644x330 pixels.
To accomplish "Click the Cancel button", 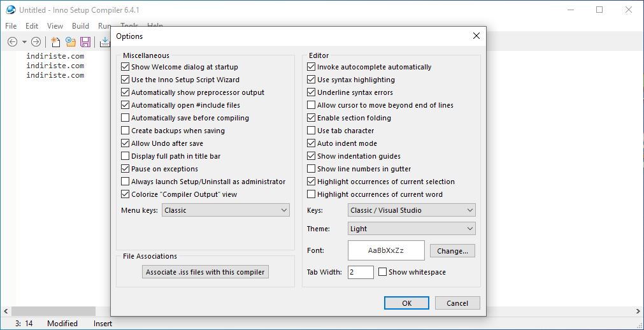I will tap(457, 303).
